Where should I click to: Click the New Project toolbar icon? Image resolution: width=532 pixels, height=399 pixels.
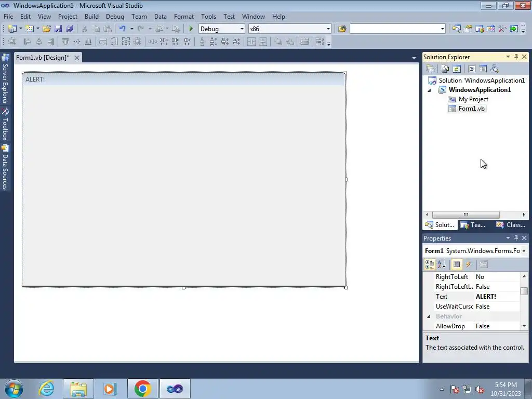tap(12, 29)
